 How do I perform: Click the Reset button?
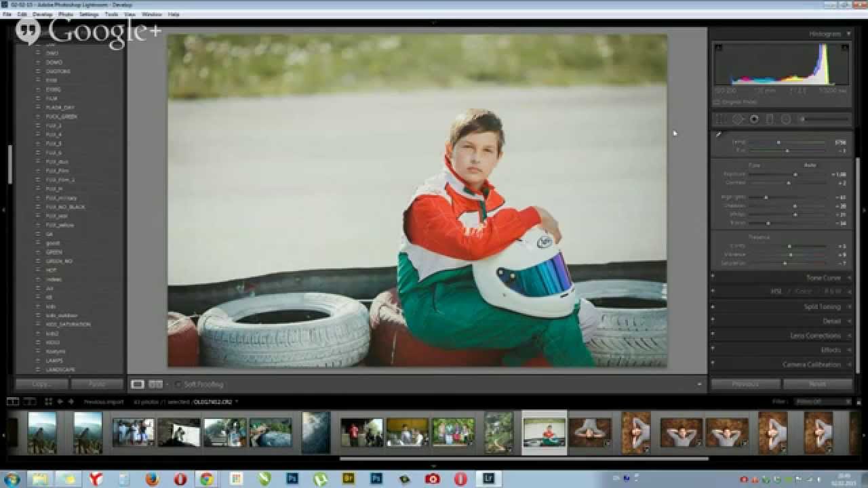click(x=817, y=384)
